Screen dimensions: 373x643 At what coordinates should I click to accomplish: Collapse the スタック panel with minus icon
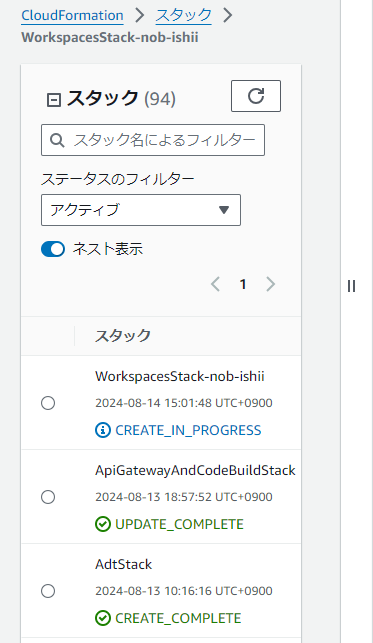[54, 100]
